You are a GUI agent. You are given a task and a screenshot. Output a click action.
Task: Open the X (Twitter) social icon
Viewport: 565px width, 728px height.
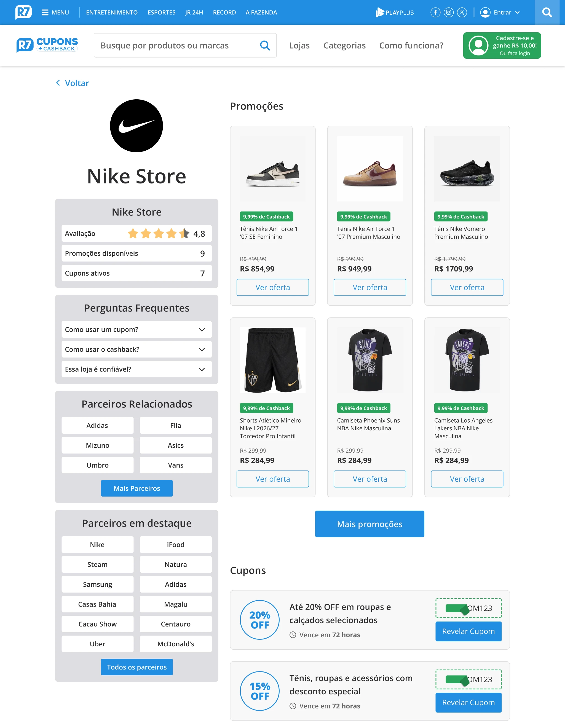pos(462,12)
